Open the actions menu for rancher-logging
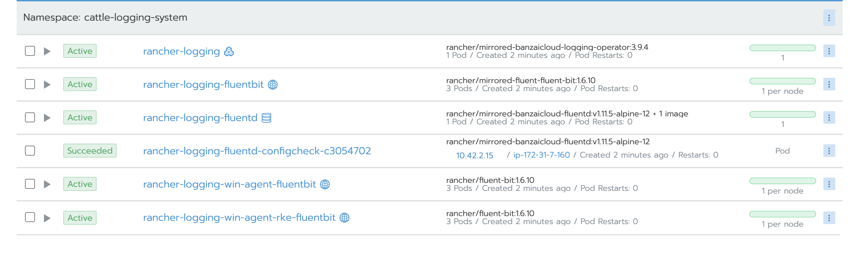This screenshot has width=868, height=254. [x=829, y=51]
